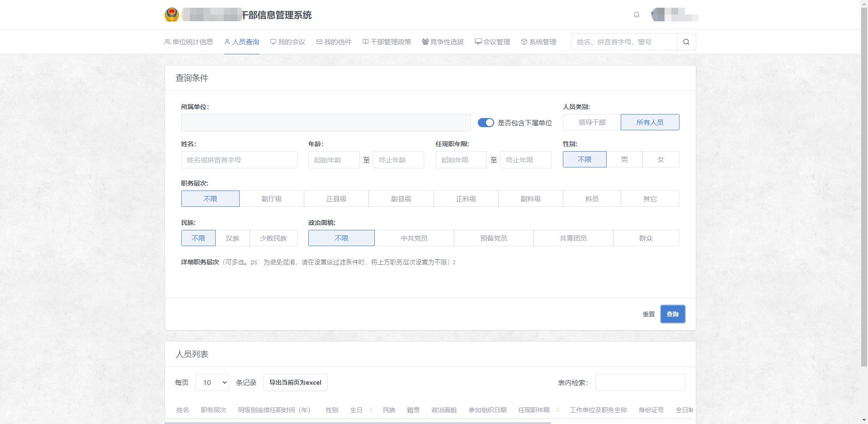Toggle 是否包含下属单位 switch

tap(486, 123)
